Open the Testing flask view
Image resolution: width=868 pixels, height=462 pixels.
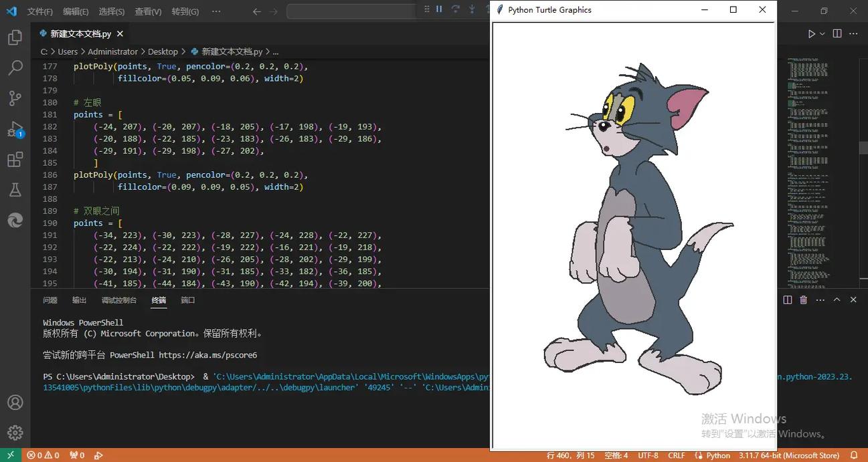point(15,190)
